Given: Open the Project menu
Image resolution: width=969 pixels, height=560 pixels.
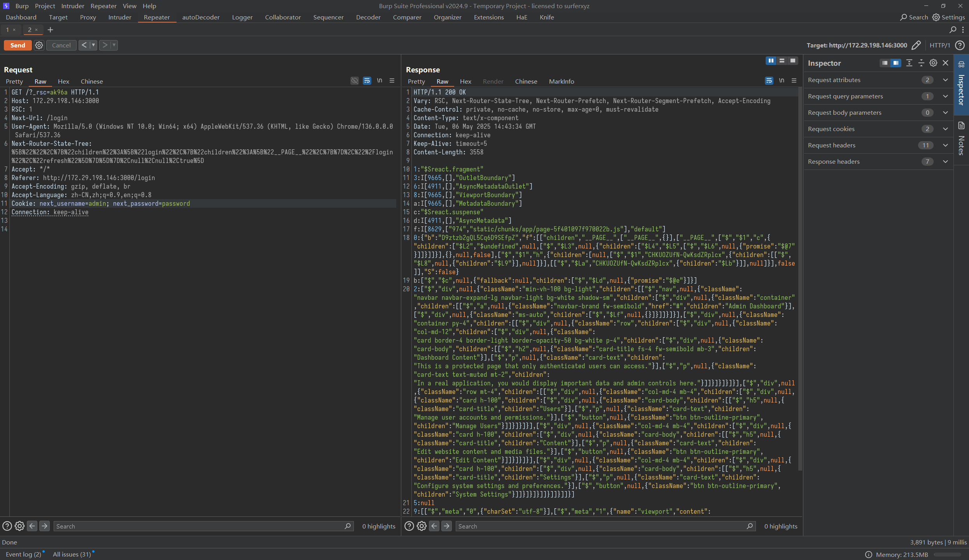Looking at the screenshot, I should [45, 6].
